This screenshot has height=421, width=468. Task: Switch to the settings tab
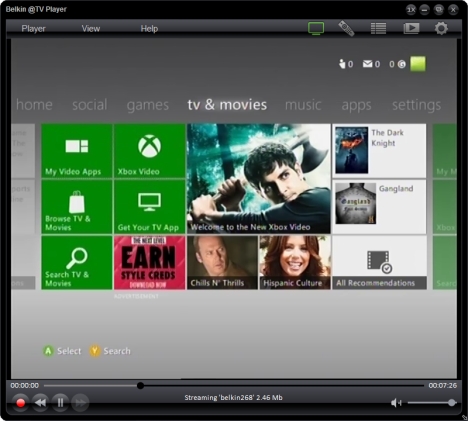[x=416, y=105]
